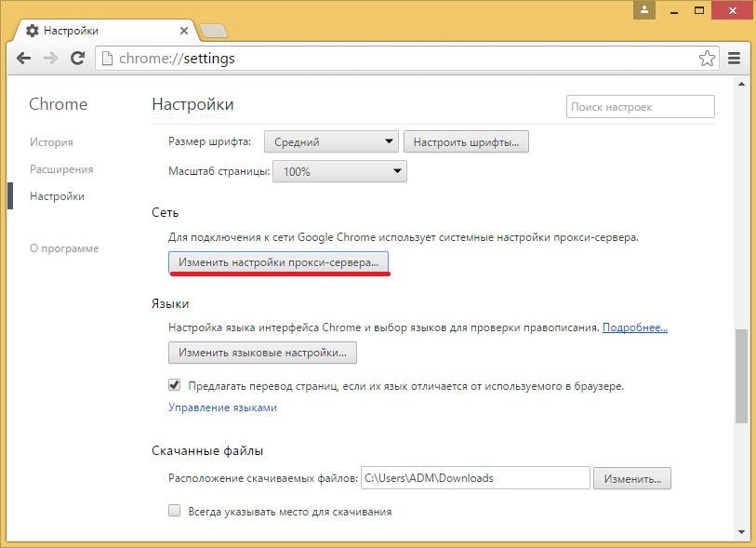This screenshot has width=756, height=548.
Task: Click Изменить button for download location
Action: 632,478
